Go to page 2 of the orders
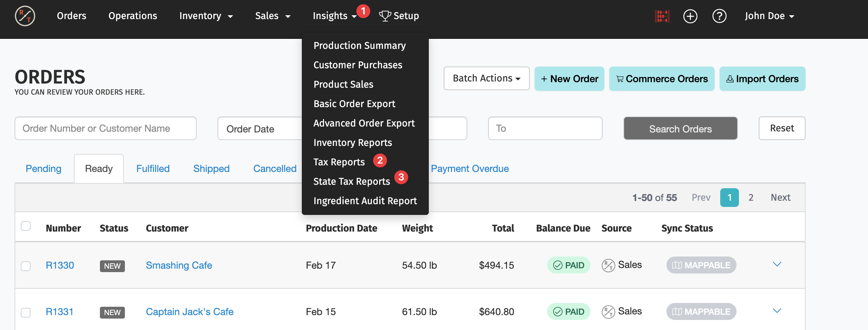Screen dimensions: 868x330 [x=751, y=198]
